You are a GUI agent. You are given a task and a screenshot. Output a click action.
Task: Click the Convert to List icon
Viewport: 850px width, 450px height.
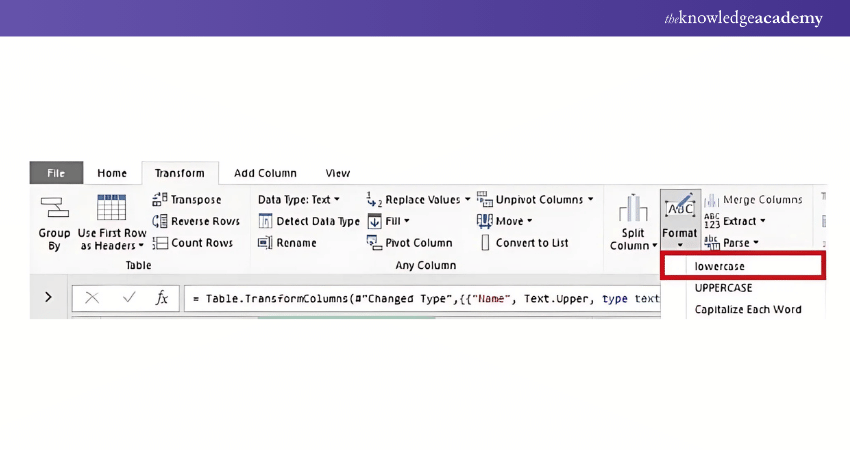point(485,243)
